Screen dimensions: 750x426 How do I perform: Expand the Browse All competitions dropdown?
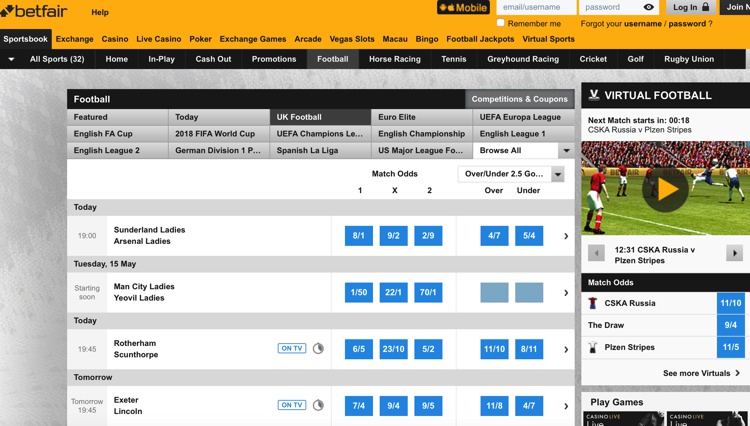click(x=565, y=151)
